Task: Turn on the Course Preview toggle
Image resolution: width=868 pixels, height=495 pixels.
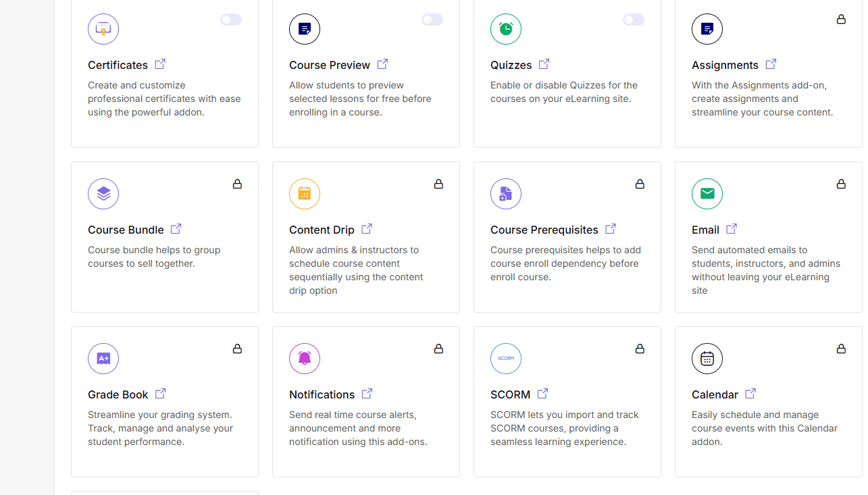Action: coord(432,20)
